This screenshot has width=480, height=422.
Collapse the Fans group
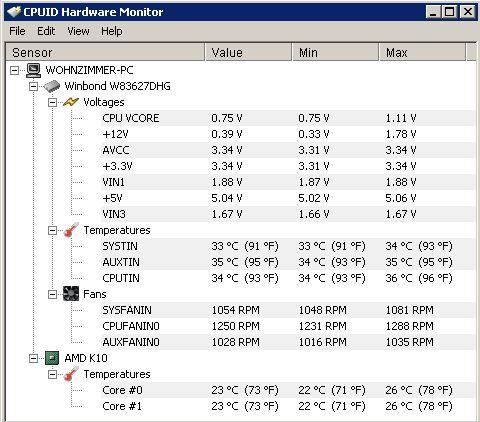[x=52, y=294]
